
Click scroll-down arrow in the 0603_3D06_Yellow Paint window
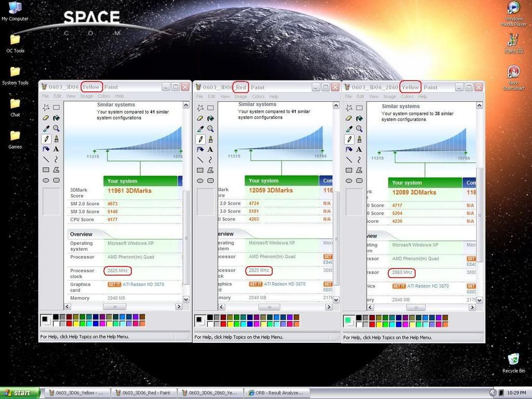point(186,299)
